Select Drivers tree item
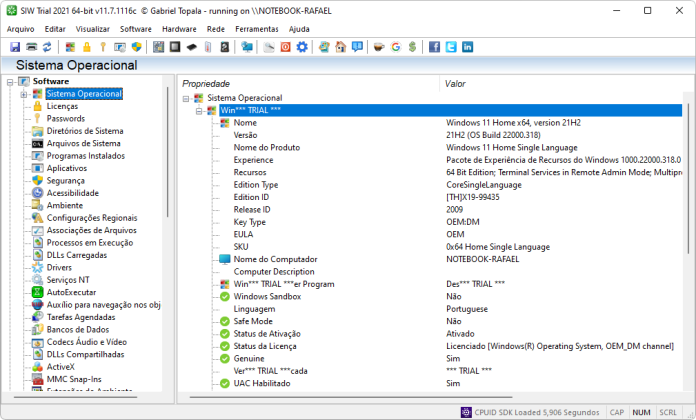 tap(59, 268)
